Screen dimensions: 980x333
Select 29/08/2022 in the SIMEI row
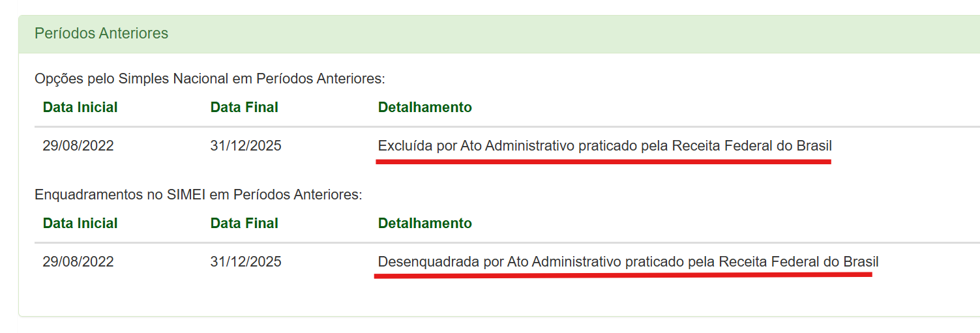click(78, 262)
